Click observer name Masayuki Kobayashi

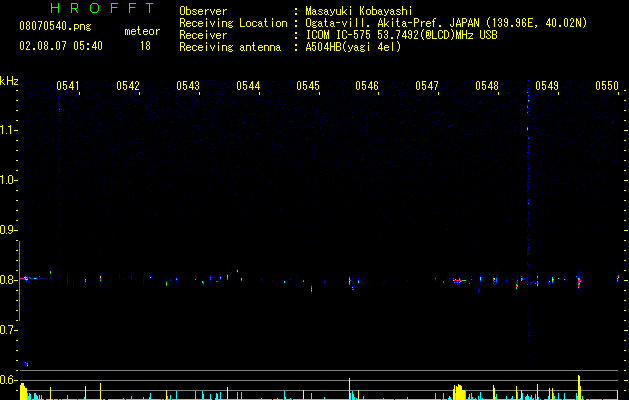(359, 11)
